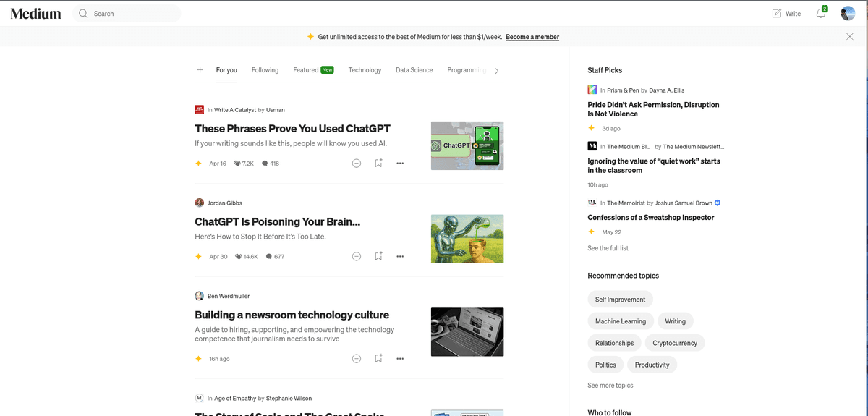Dismiss the membership banner

click(850, 37)
